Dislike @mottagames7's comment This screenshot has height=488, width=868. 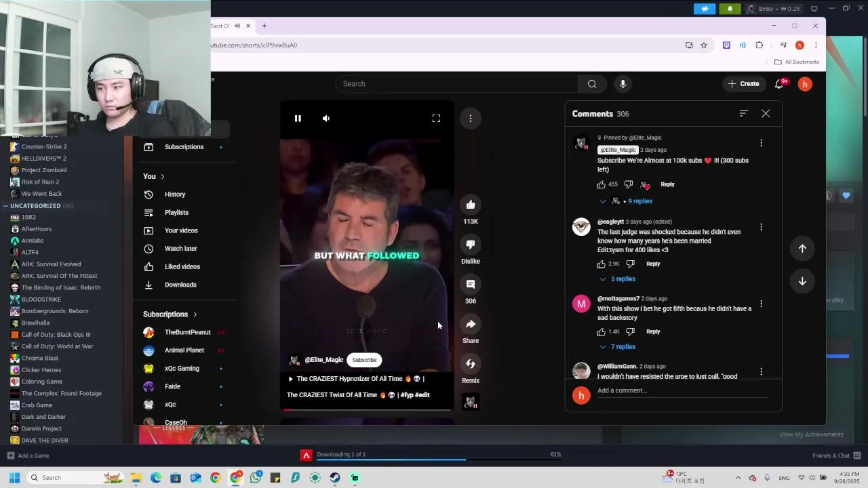pyautogui.click(x=630, y=331)
